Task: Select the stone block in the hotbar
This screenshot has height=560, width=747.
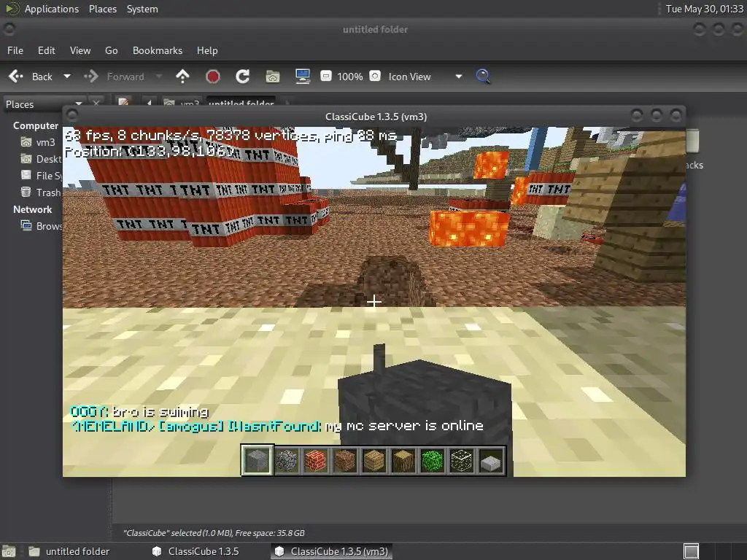Action: (x=258, y=461)
